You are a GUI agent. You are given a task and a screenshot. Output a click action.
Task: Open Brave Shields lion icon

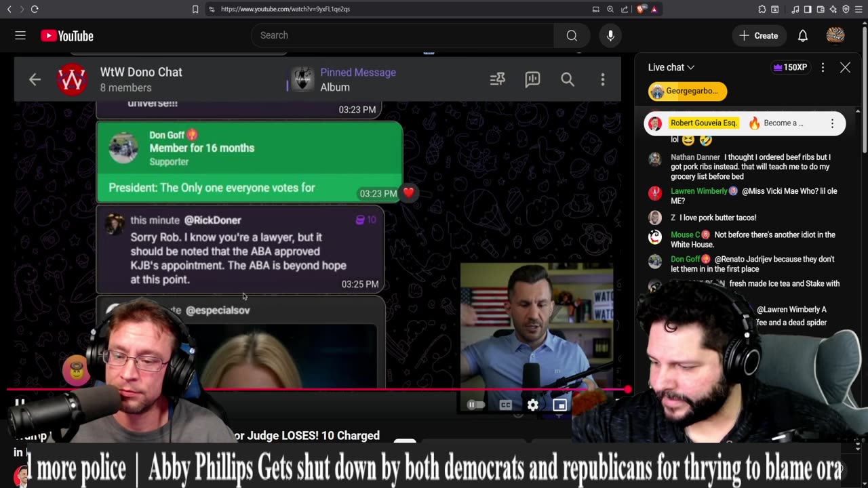641,9
